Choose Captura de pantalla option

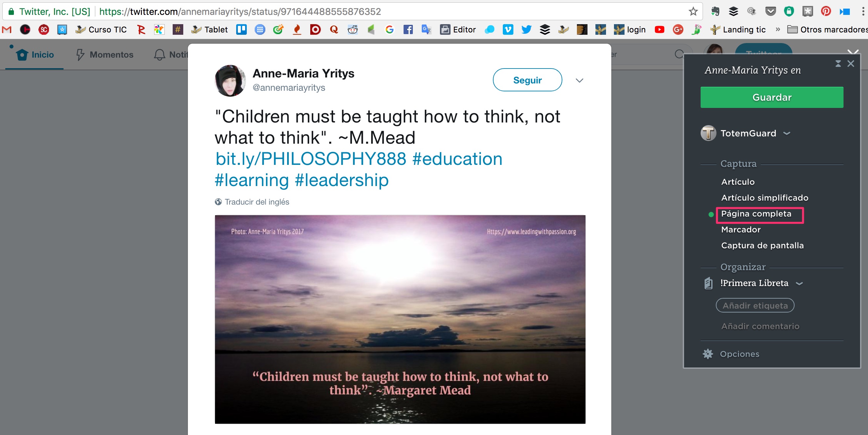coord(762,246)
